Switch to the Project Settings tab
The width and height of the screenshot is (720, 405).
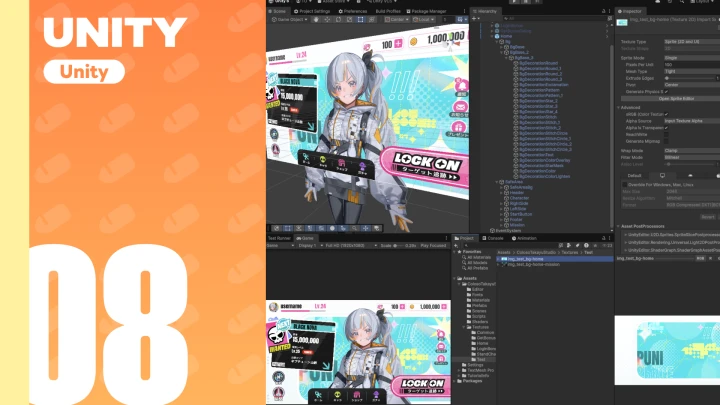pos(312,11)
